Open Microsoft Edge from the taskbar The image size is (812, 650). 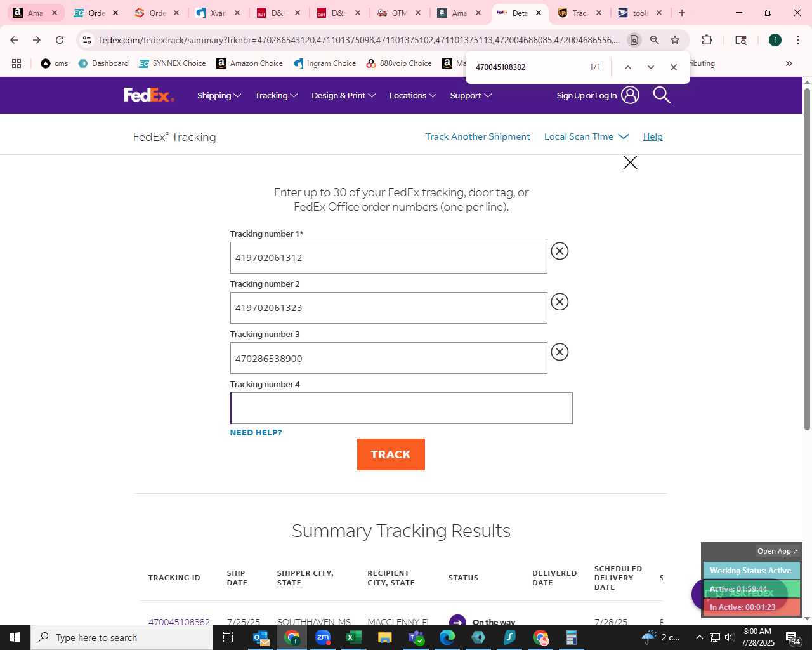click(447, 637)
